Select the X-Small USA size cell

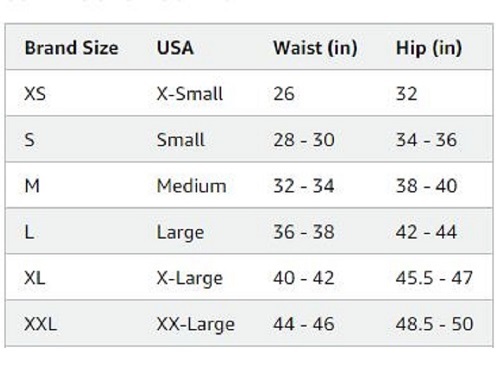tap(190, 94)
